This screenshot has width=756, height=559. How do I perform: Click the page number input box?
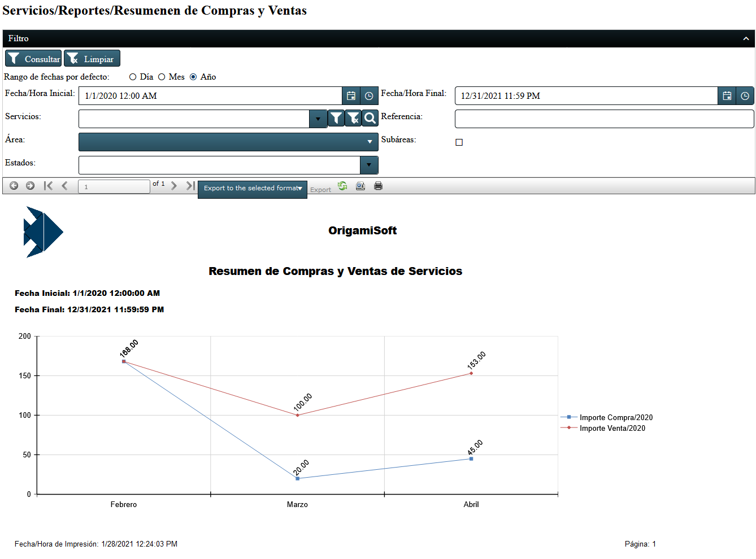114,186
